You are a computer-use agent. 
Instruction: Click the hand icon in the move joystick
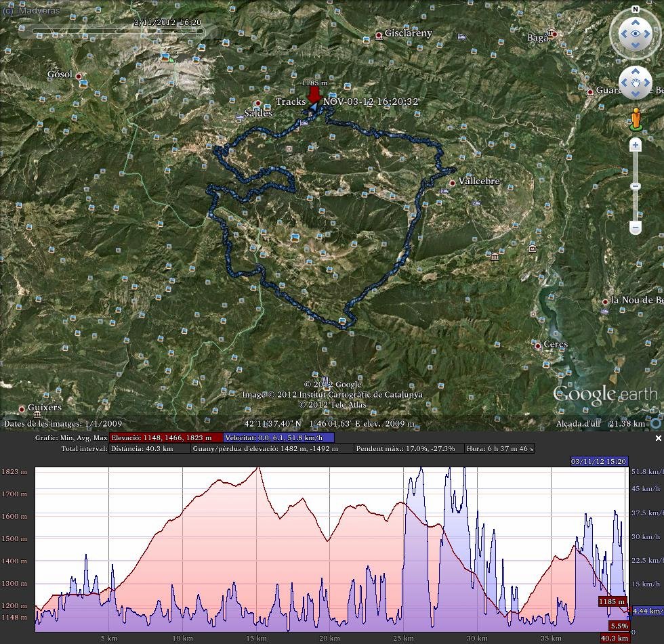click(x=636, y=83)
